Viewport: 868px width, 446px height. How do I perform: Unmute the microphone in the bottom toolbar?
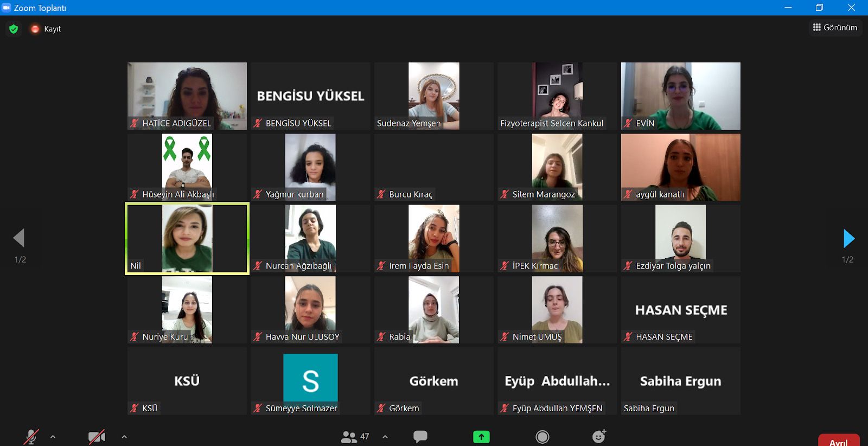click(x=31, y=437)
